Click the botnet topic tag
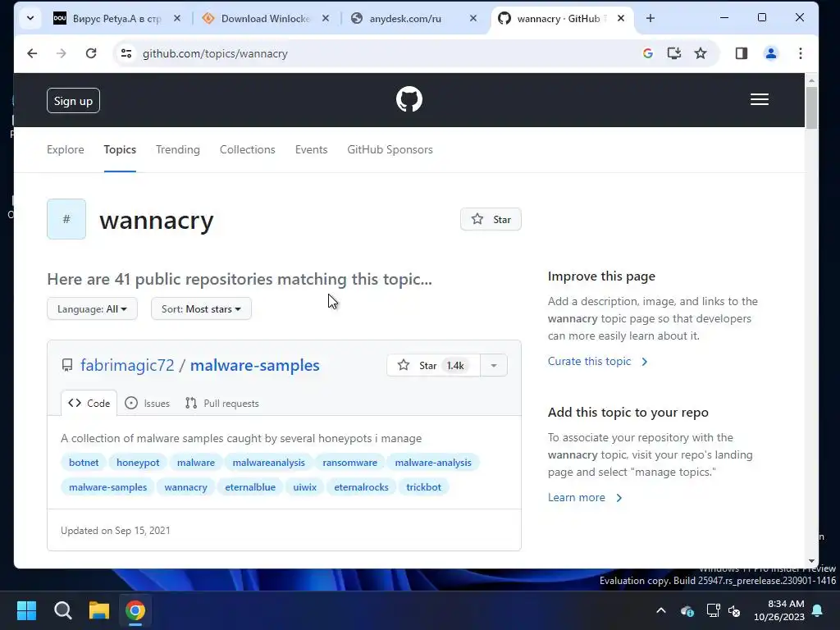This screenshot has width=840, height=630. click(84, 463)
